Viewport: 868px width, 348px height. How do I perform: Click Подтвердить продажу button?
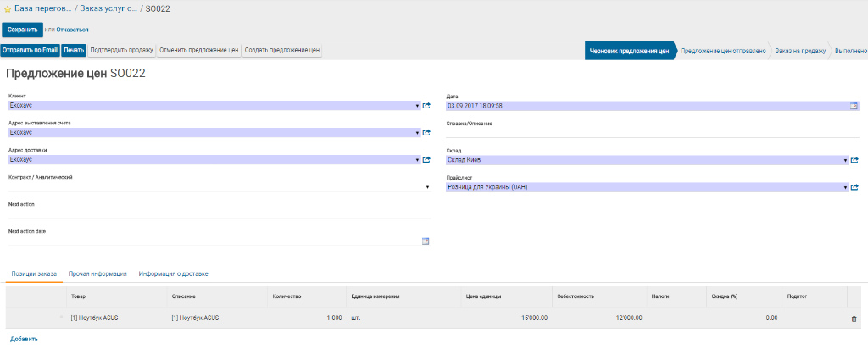(x=121, y=50)
